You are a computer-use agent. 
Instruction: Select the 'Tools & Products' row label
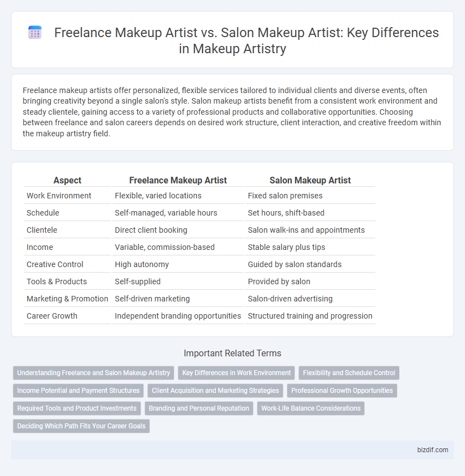coord(56,281)
